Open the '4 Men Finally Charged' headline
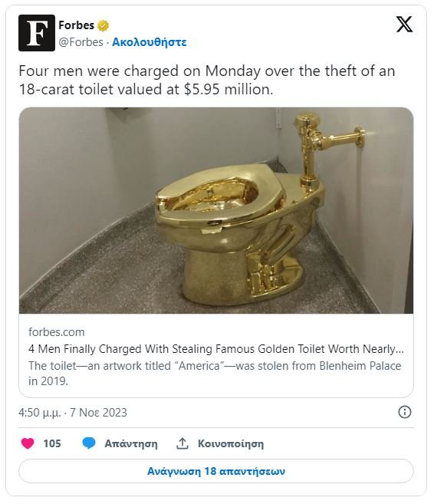The height and width of the screenshot is (504, 434). 216,349
